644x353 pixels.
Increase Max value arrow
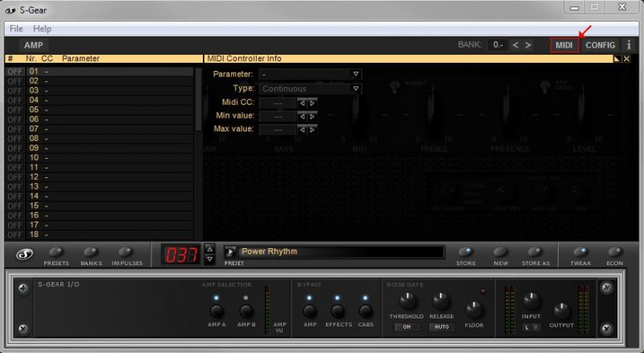point(312,130)
